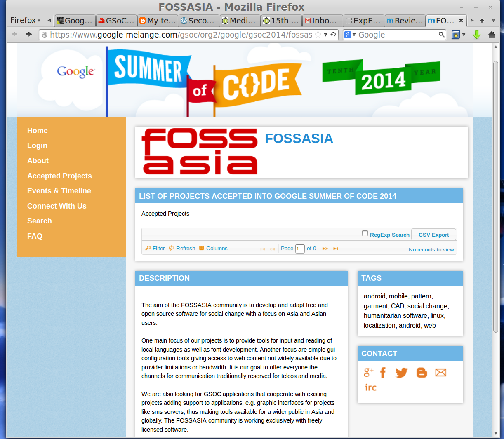Viewport: 504px width, 439px height.
Task: Open the Blogger contact icon
Action: [422, 373]
